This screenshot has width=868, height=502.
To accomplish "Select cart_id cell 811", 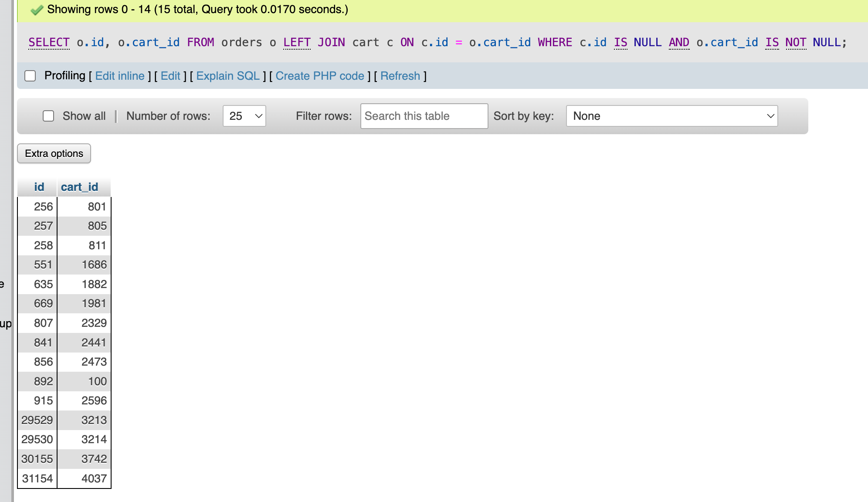I will pos(84,245).
